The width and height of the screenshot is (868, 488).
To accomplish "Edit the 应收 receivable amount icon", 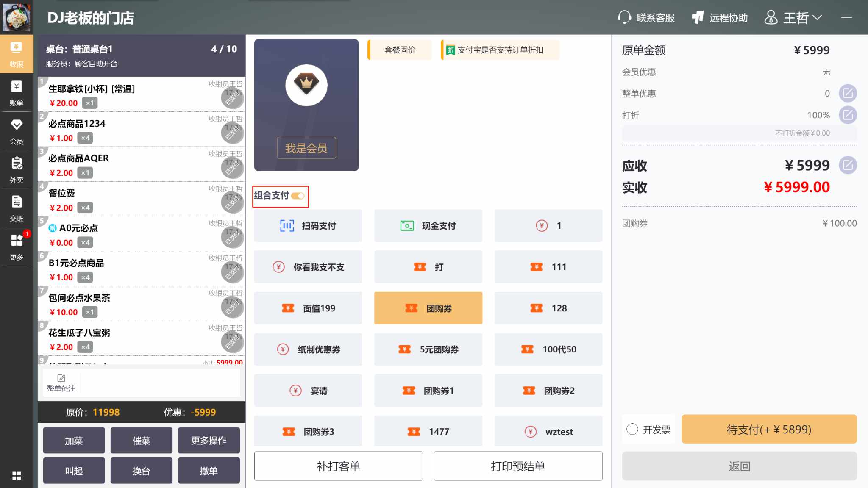I will (x=848, y=165).
